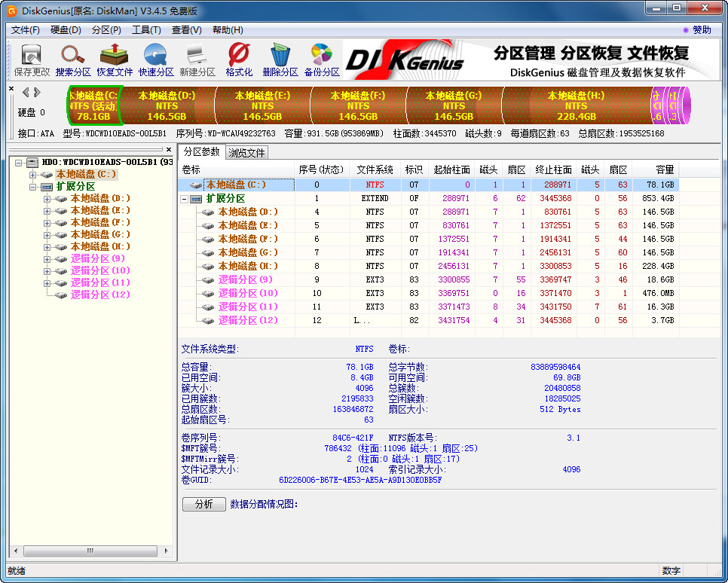
Task: Switch to the 浏览文件 tab
Action: coord(246,153)
